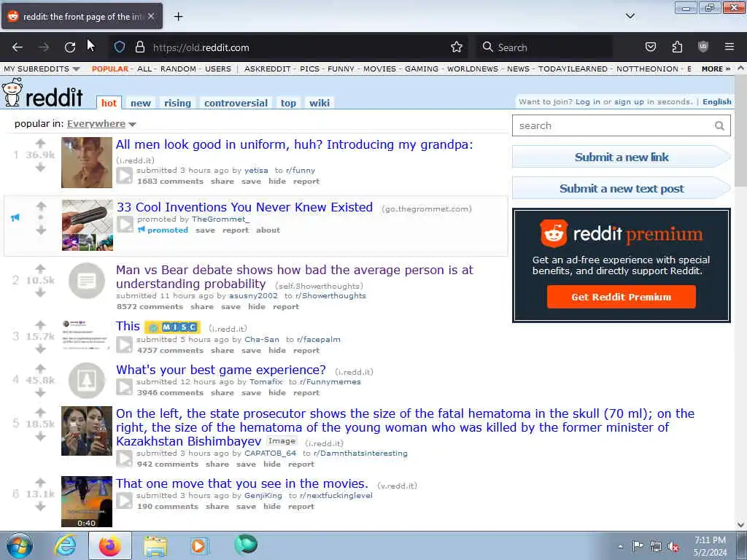This screenshot has height=560, width=747.
Task: Downvote What's your best game experience post
Action: [x=41, y=392]
